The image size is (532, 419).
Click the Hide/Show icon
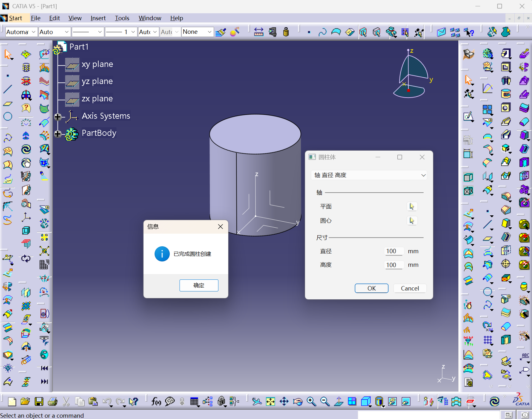[392, 401]
